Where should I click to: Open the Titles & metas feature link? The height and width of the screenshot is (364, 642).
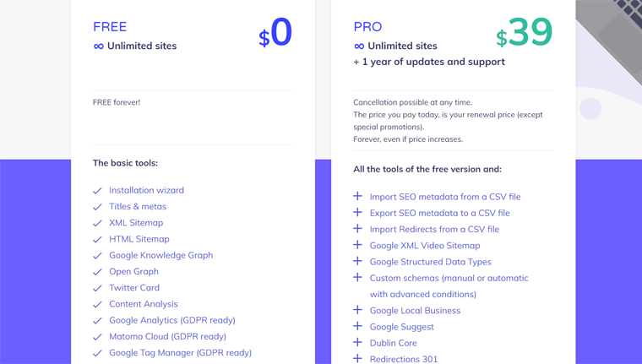point(138,206)
